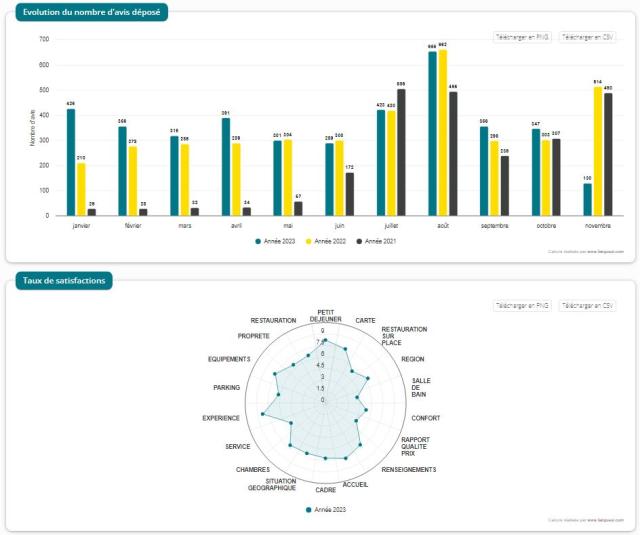Screen dimensions: 640x535
Task: Click the teal janvier 2023 bar
Action: point(71,162)
